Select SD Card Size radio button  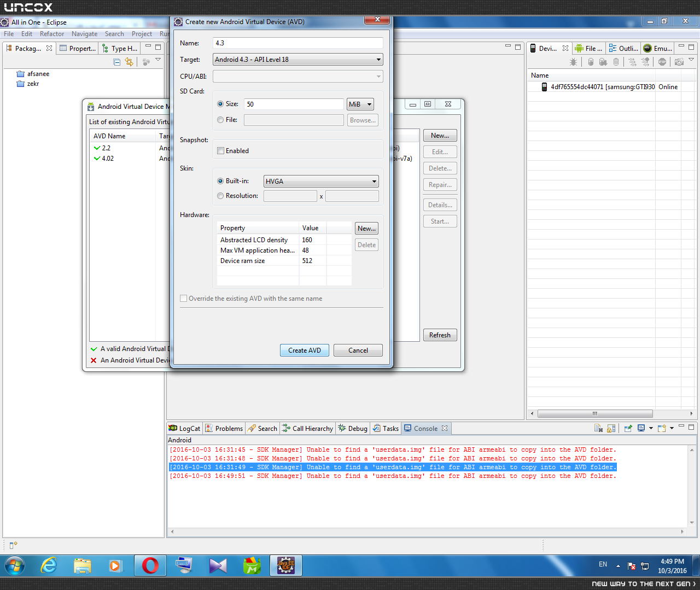(x=220, y=104)
